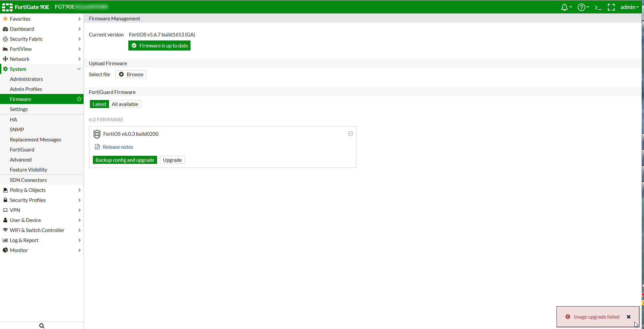Expand the Log & Report chevron

click(x=80, y=240)
